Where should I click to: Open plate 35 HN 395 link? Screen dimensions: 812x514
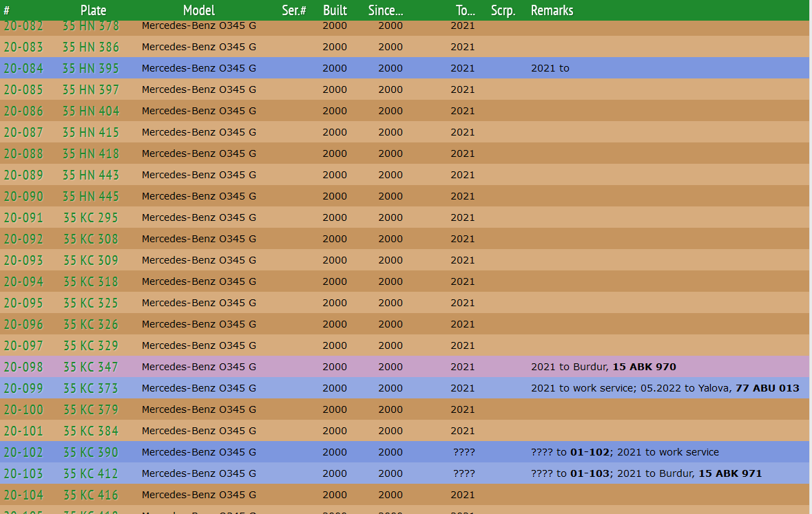click(x=91, y=68)
